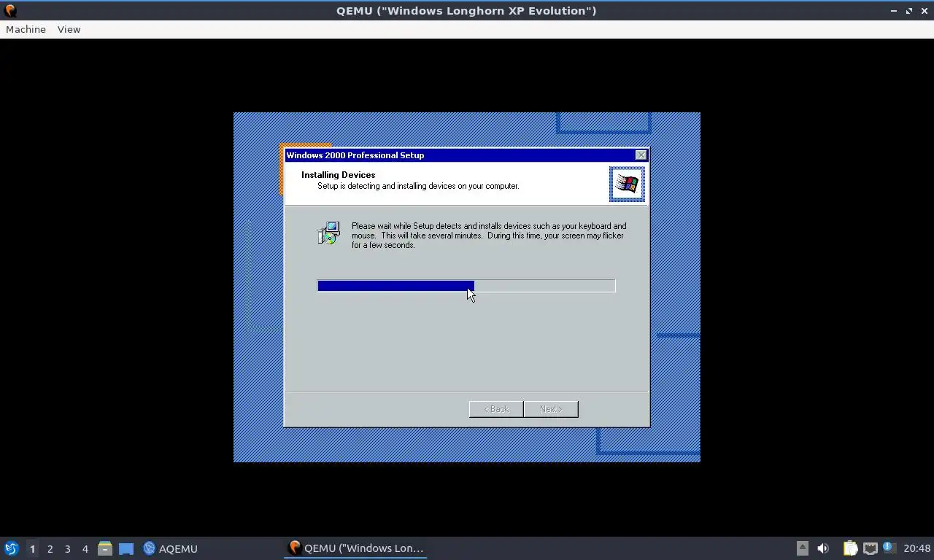This screenshot has height=560, width=934.
Task: Click the 'Installing Devices' heading
Action: tap(338, 175)
